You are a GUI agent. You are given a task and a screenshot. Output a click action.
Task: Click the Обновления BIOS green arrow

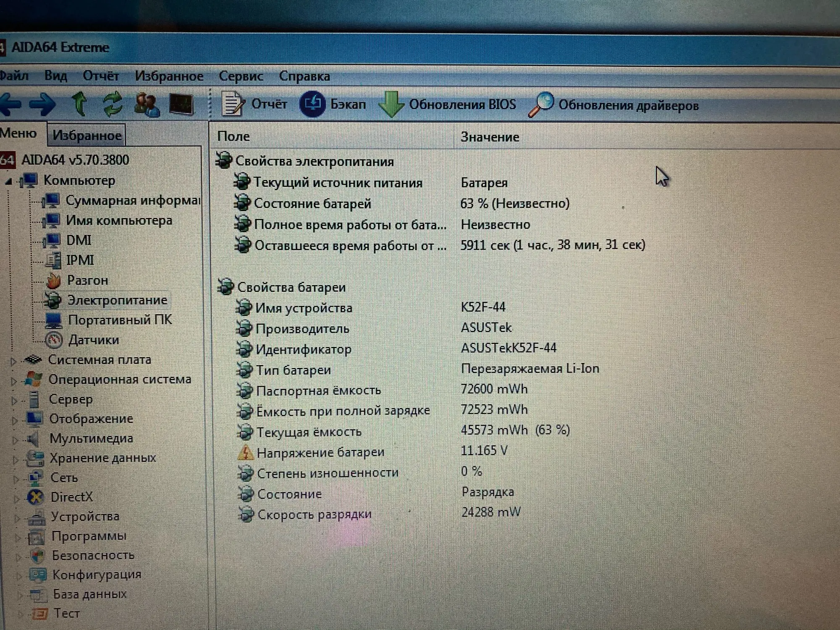click(x=391, y=104)
